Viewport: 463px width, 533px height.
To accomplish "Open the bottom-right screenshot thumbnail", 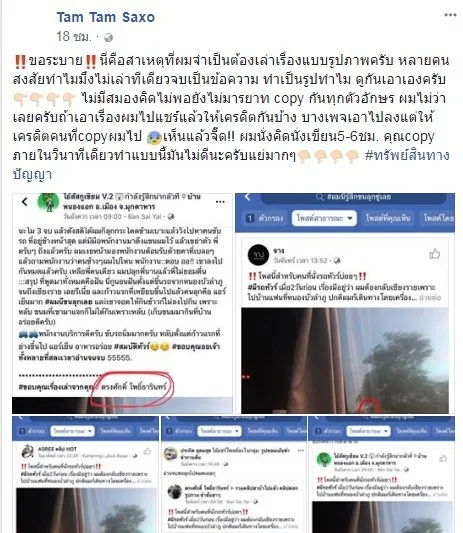I will point(381,474).
